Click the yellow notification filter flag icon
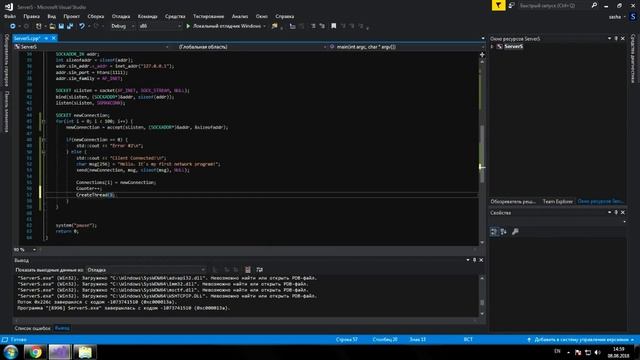This screenshot has height=360, width=640. tap(498, 5)
